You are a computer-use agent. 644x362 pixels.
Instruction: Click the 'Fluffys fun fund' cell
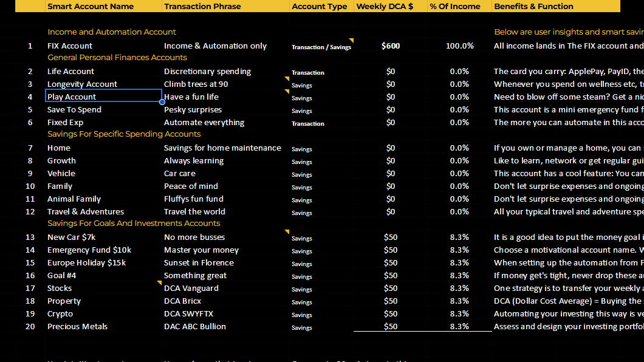click(x=225, y=199)
